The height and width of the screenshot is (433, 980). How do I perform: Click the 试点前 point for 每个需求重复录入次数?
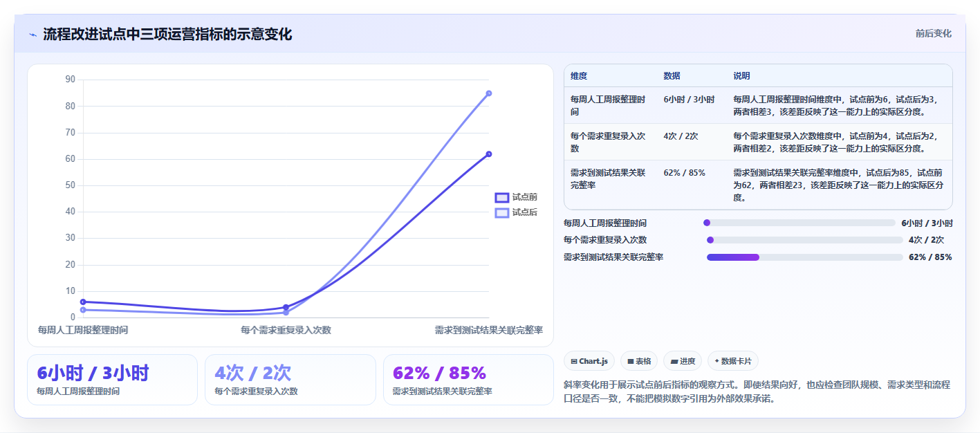coord(286,307)
